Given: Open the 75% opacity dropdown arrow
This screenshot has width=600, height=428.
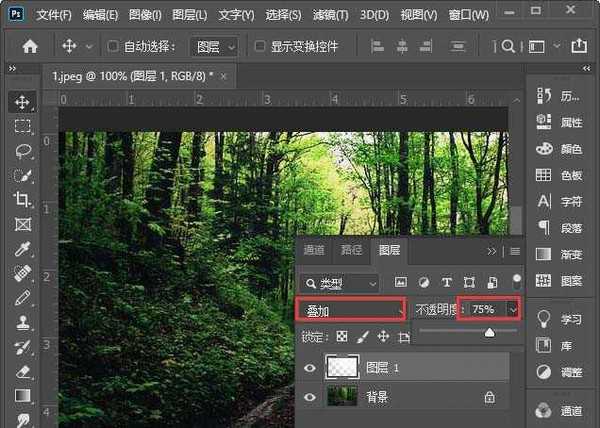Looking at the screenshot, I should point(514,311).
